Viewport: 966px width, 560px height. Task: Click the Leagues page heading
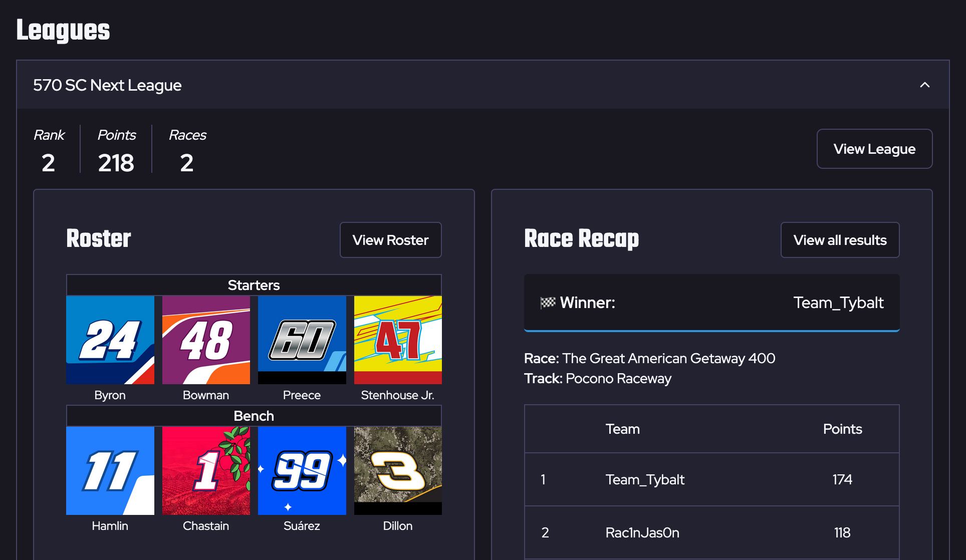click(x=63, y=30)
